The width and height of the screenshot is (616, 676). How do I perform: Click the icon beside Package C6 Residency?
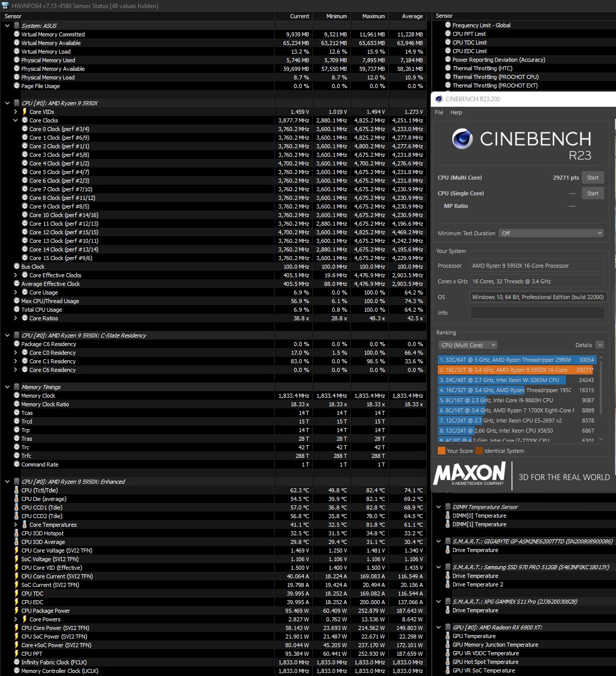coord(17,344)
